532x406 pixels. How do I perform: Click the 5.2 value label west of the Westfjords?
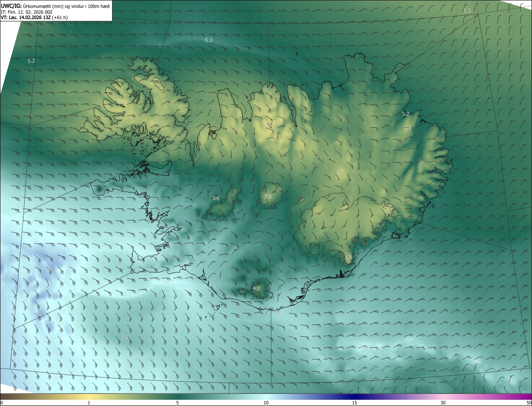(x=31, y=61)
